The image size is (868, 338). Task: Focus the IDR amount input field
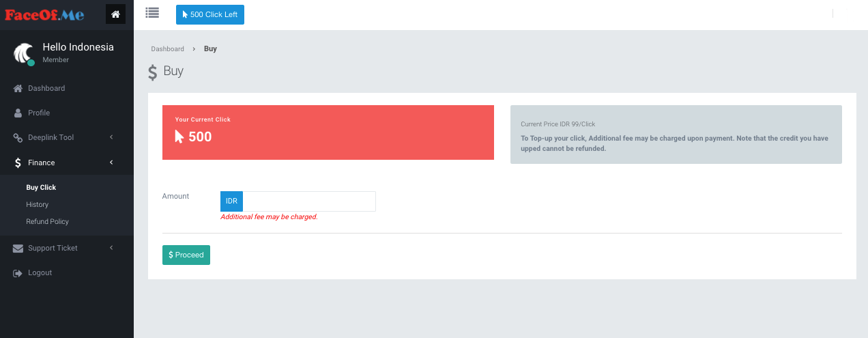(308, 201)
